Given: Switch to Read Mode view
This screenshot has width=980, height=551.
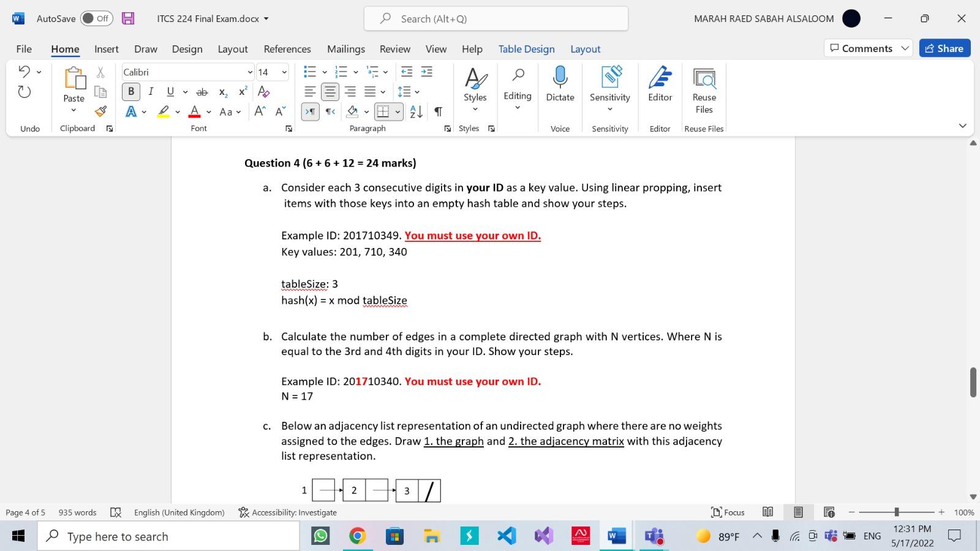Looking at the screenshot, I should point(767,512).
